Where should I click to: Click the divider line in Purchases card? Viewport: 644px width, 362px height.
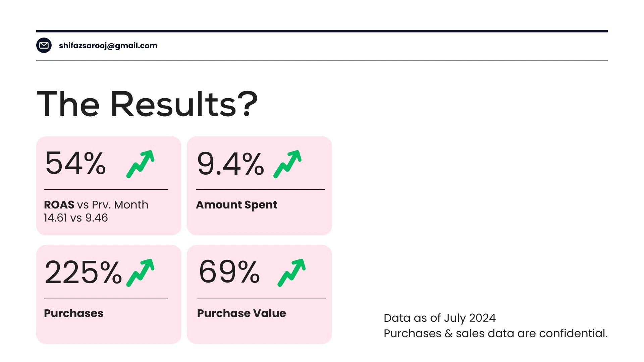click(106, 298)
